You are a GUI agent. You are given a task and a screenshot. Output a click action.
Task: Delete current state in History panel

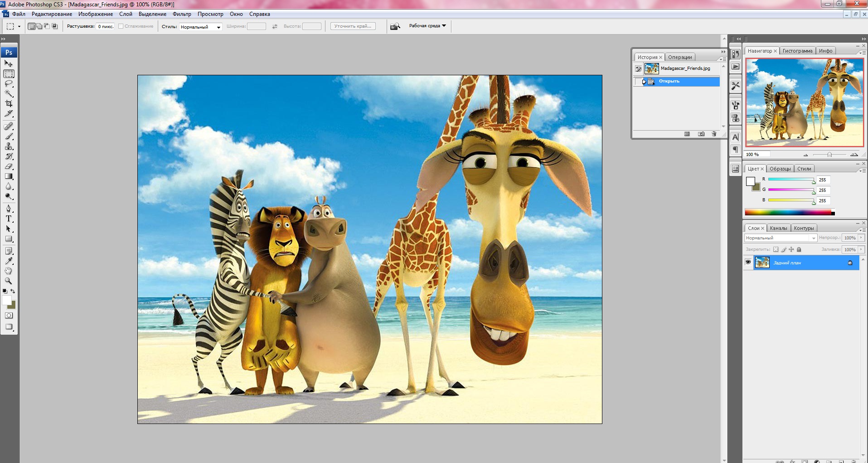(714, 134)
